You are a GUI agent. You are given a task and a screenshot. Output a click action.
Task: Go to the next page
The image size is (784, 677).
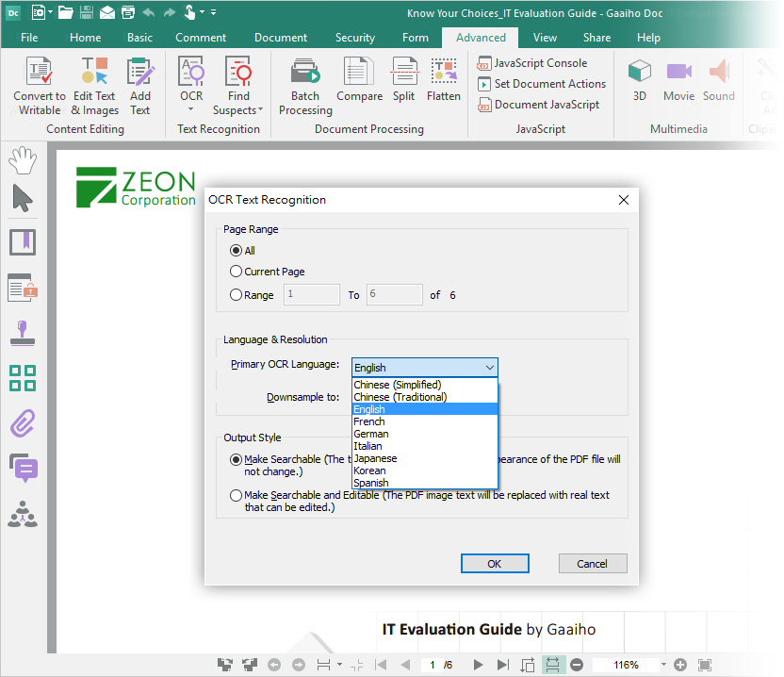click(478, 665)
